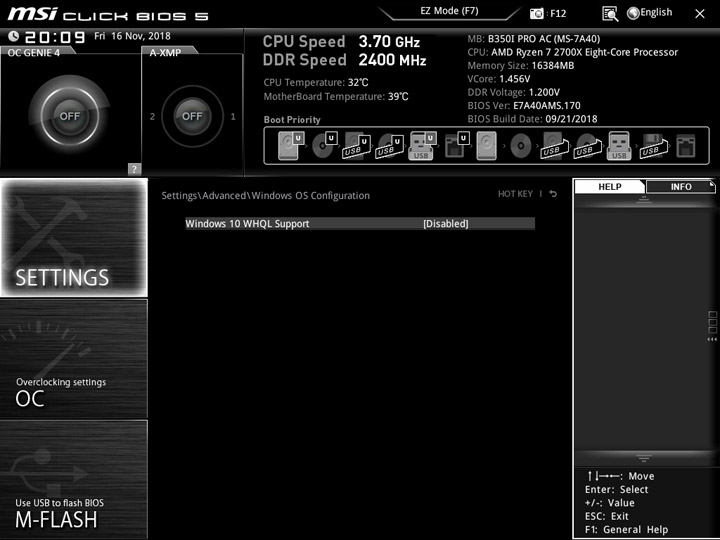Toggle the OC GENIE 4 OFF knob
Image resolution: width=720 pixels, height=540 pixels.
click(x=69, y=116)
